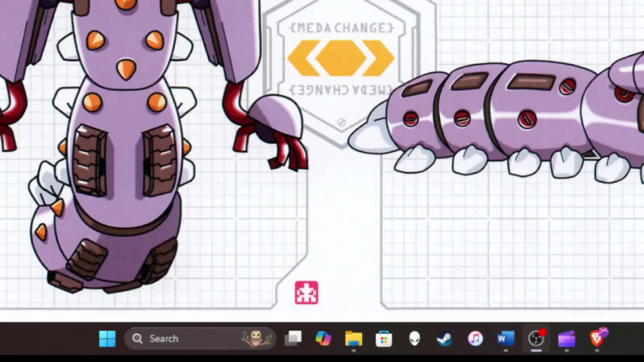
Task: Open the Brave browser from the taskbar
Action: click(x=598, y=337)
